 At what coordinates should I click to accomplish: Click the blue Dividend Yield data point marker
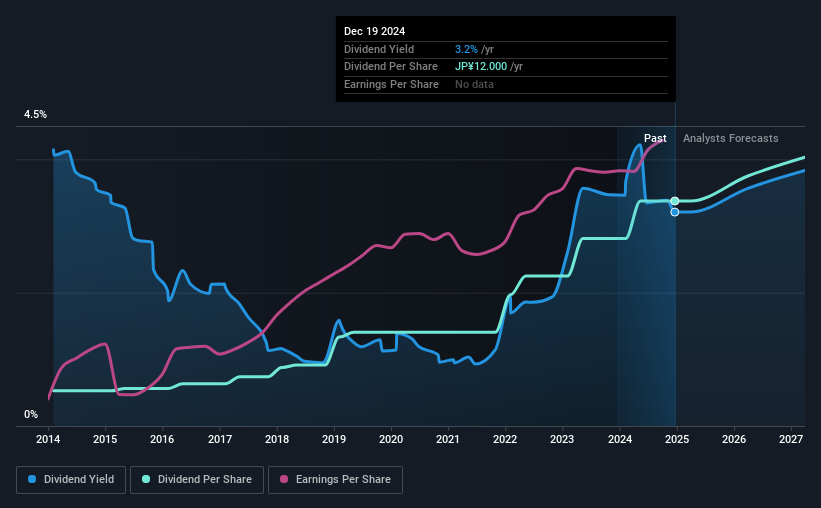click(x=675, y=212)
